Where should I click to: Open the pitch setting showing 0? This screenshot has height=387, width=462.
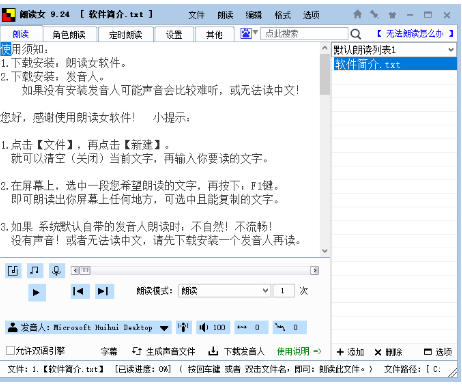289,327
